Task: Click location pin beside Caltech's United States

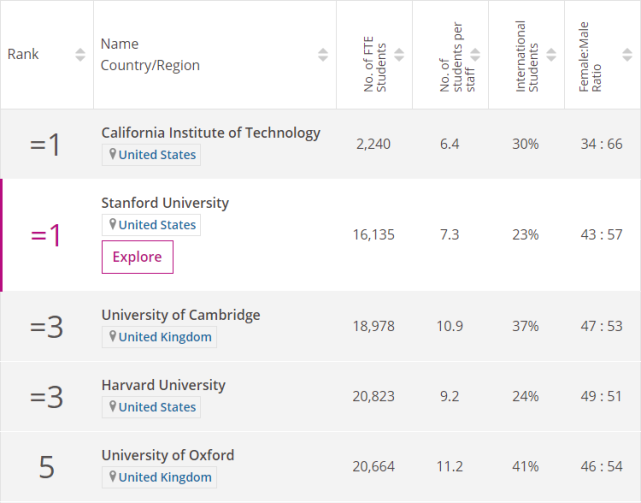Action: tap(113, 155)
